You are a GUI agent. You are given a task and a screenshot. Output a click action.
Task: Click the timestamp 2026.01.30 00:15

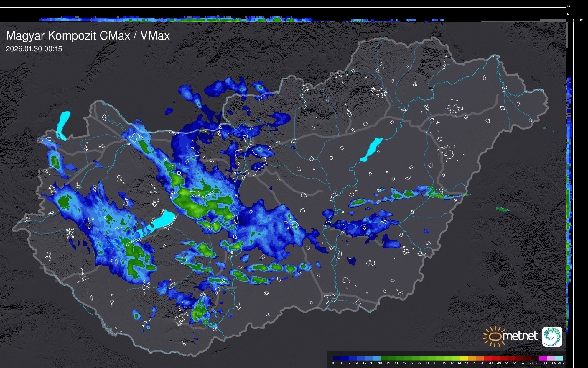34,49
